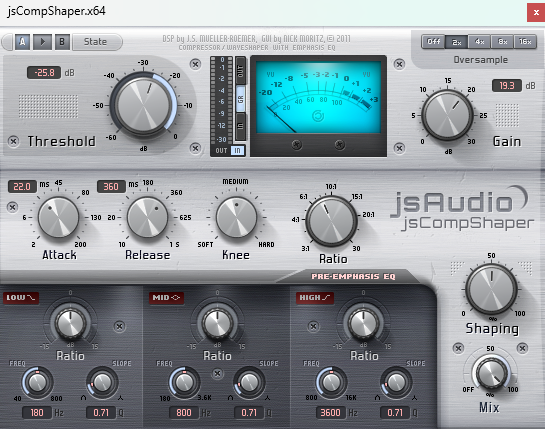The width and height of the screenshot is (545, 429).
Task: Click the MID frequency field showing 800 Hz
Action: click(184, 413)
